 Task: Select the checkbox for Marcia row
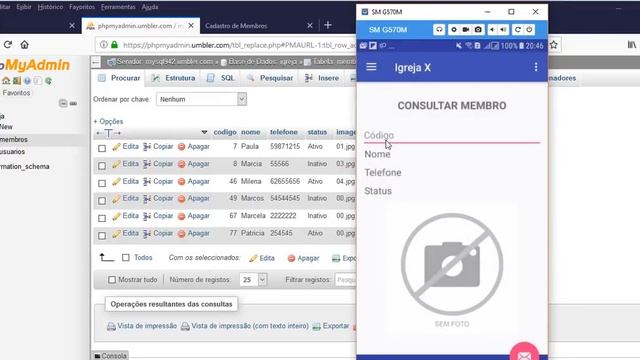[102, 166]
